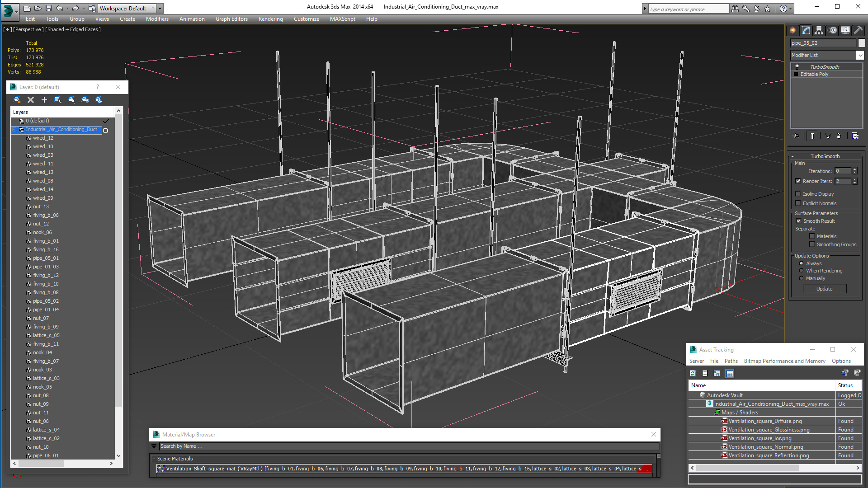This screenshot has width=868, height=488.
Task: Click the Create New Layer icon
Action: coord(17,100)
